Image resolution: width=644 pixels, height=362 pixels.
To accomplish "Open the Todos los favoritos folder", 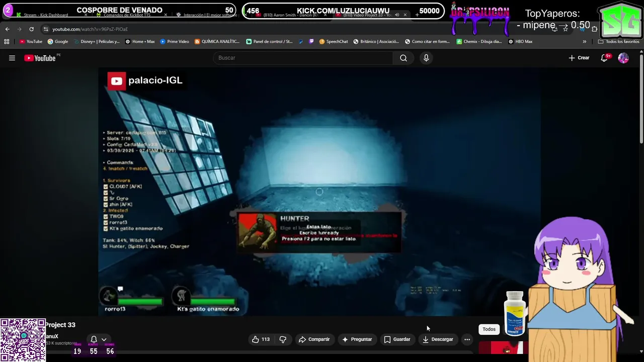I will 618,42.
